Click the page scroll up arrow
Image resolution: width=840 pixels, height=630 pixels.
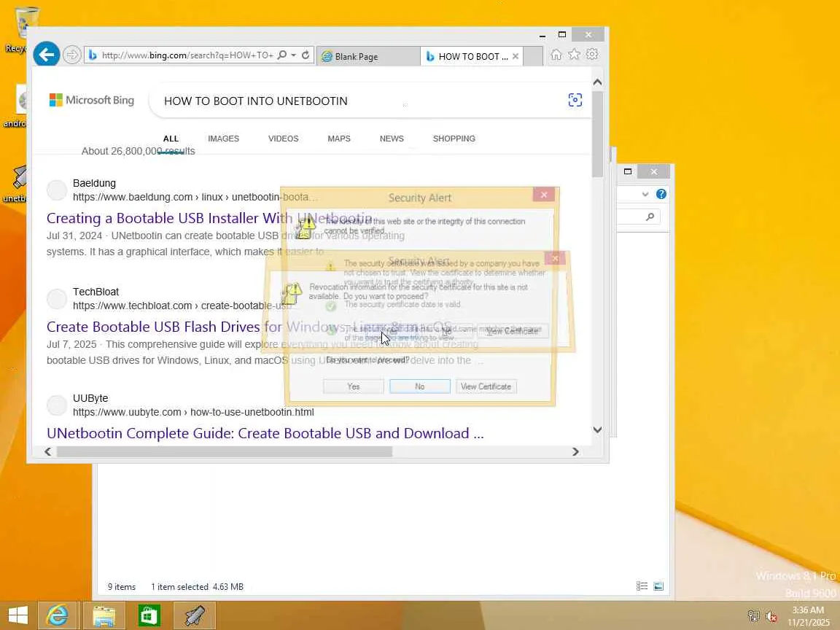pos(597,82)
